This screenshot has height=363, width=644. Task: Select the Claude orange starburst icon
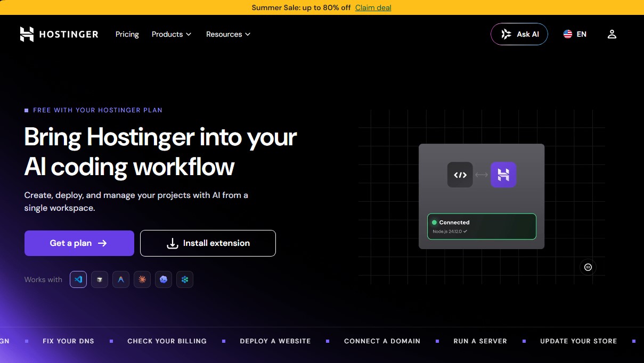pyautogui.click(x=142, y=279)
